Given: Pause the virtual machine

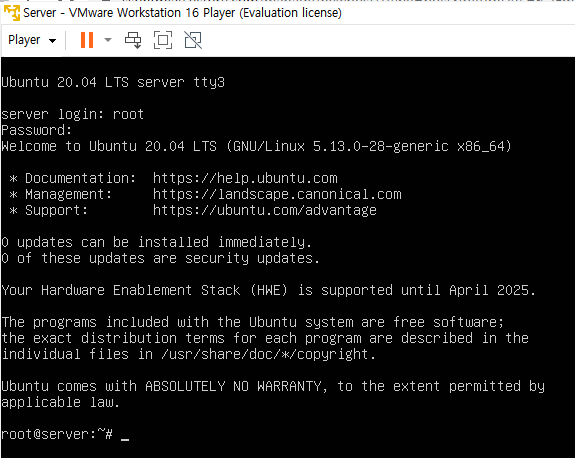Looking at the screenshot, I should [x=87, y=40].
